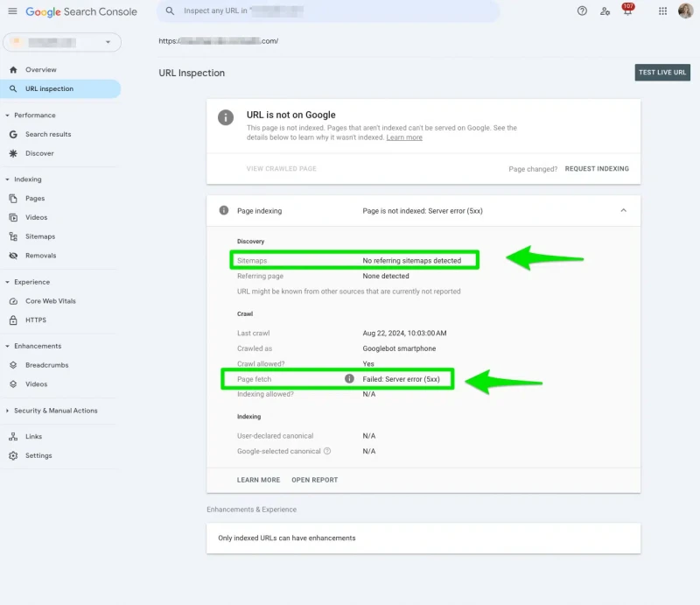Screen dimensions: 700x605
Task: Click info icon beside URL is not on Google
Action: point(226,117)
